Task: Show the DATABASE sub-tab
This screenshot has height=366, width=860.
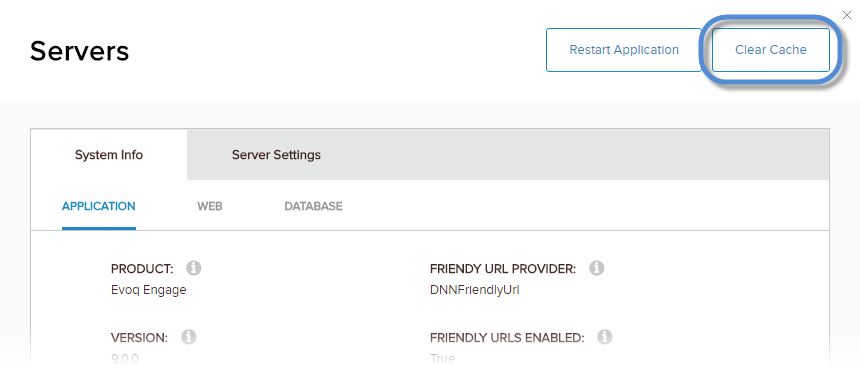Action: pos(313,207)
